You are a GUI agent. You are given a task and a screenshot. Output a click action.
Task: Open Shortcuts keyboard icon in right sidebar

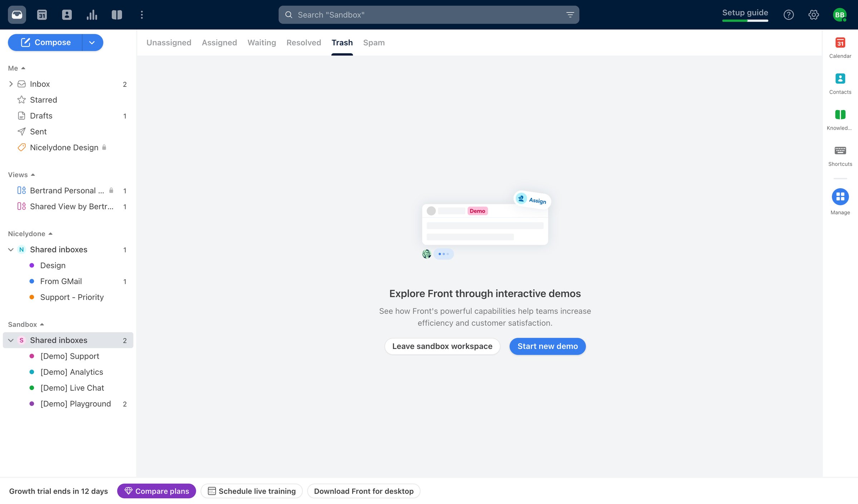pyautogui.click(x=840, y=156)
